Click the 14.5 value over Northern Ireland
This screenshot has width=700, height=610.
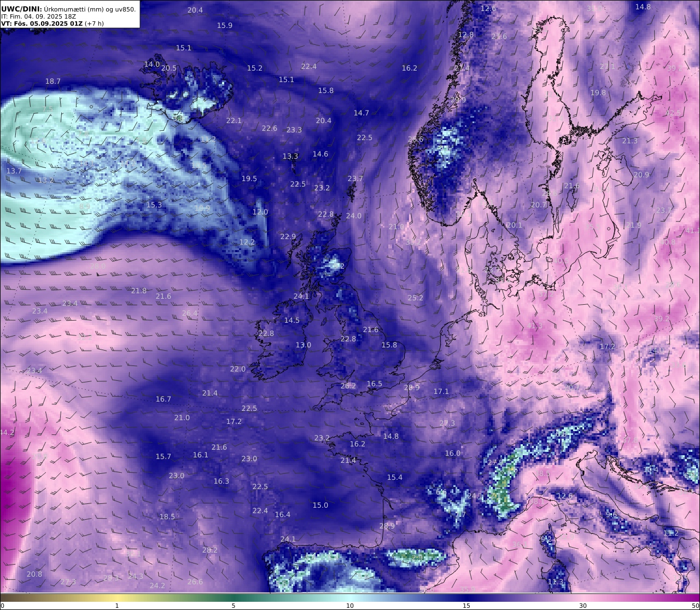(x=292, y=321)
